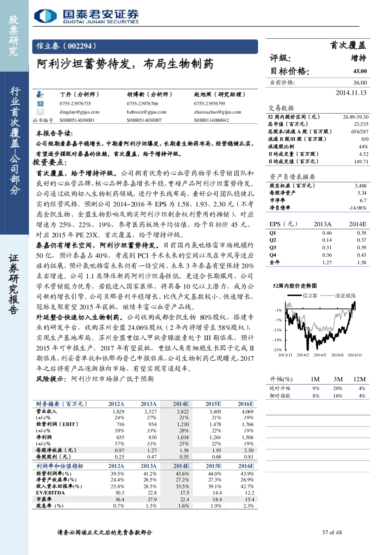Screen dimensions: 392x555
Task: Click 2016E revenue value 4,069
Action: pyautogui.click(x=247, y=412)
